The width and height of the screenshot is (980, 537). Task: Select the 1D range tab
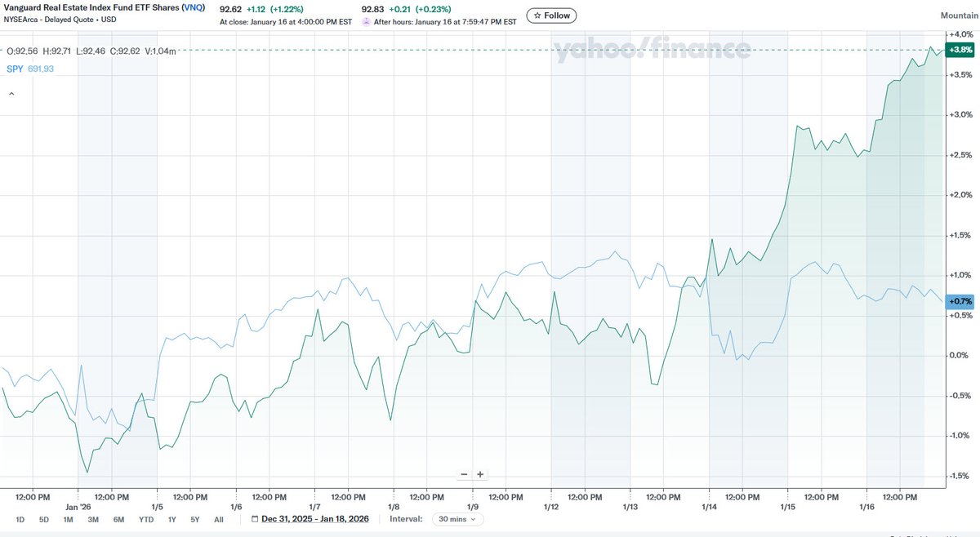(x=20, y=519)
